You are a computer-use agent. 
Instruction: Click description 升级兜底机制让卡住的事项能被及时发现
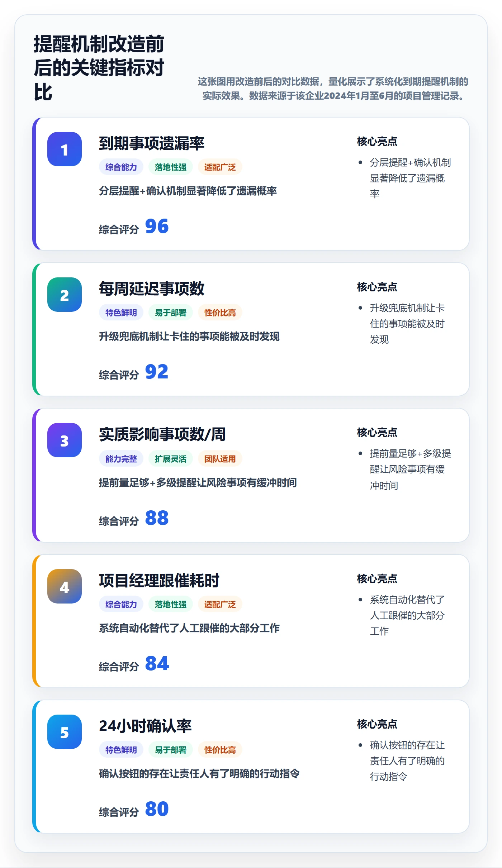coord(189,337)
